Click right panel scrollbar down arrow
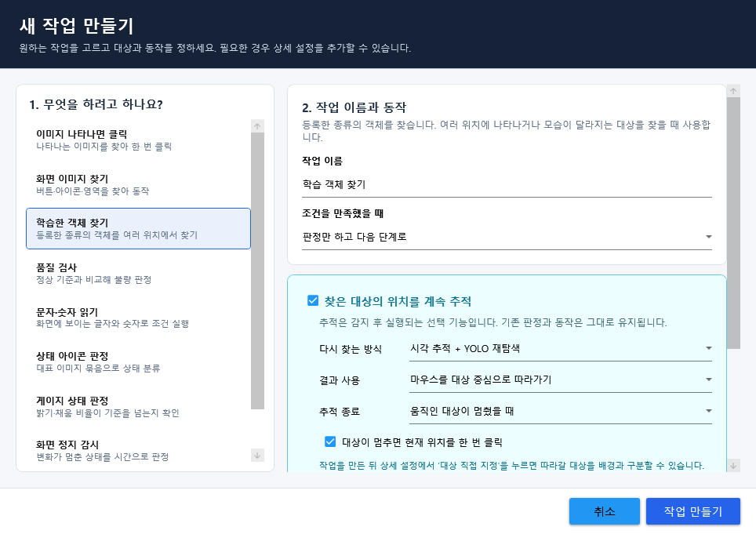Screen dimensions: 756x534 733,465
